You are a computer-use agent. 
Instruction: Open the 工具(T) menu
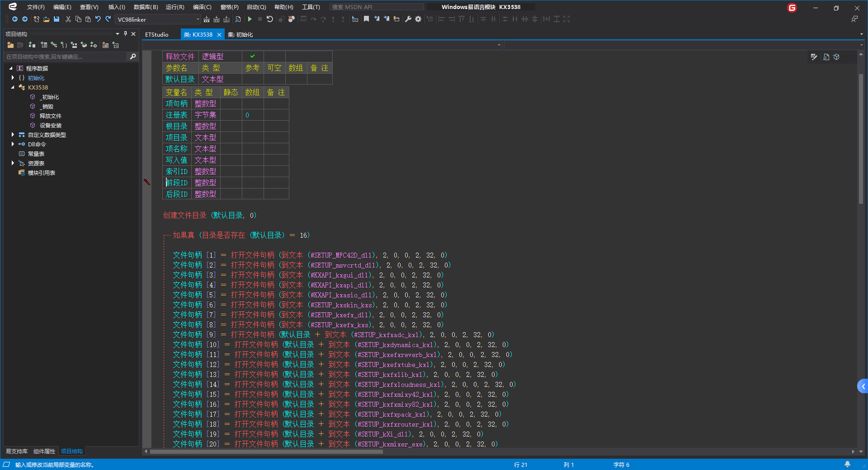[311, 7]
